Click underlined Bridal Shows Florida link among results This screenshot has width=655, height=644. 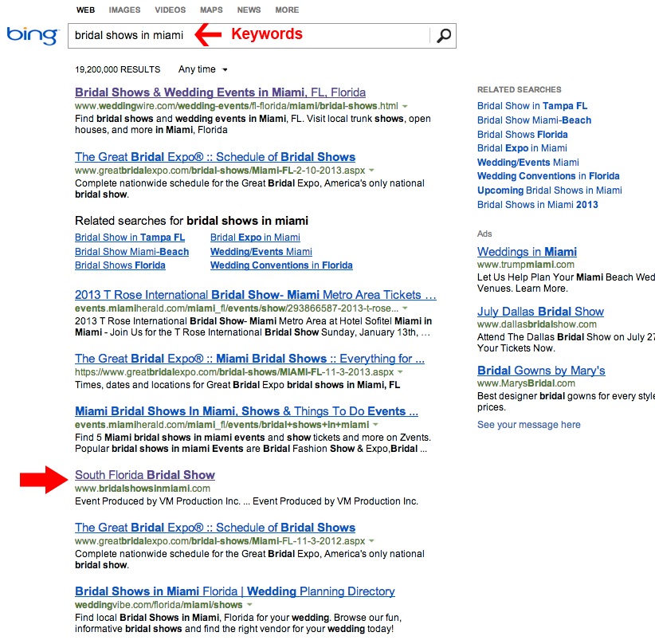[x=120, y=265]
